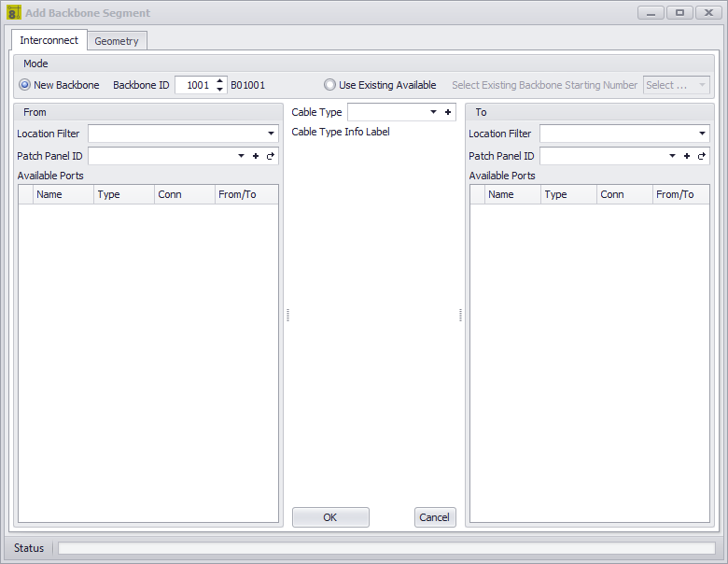Refresh the To Patch Panel ID list

pos(702,156)
